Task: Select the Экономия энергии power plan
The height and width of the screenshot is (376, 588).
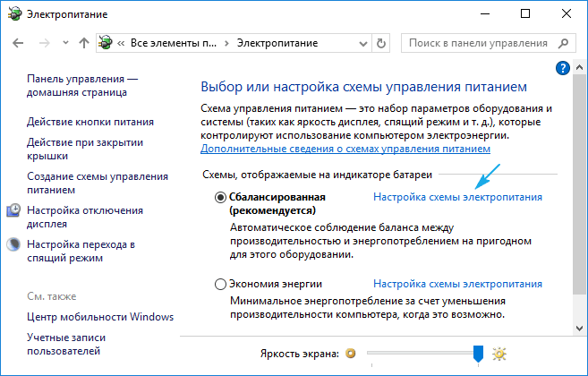Action: (221, 284)
